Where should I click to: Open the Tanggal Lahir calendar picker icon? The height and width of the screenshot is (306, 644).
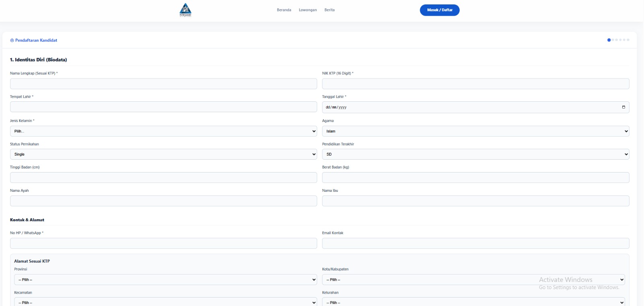tap(623, 107)
